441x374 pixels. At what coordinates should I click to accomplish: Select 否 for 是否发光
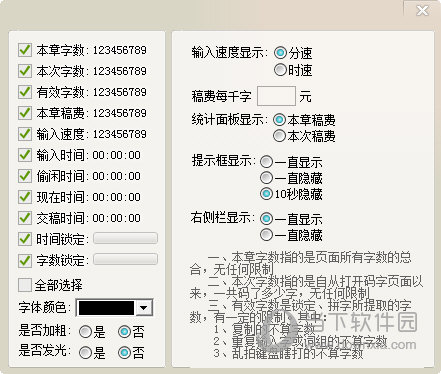coord(124,352)
